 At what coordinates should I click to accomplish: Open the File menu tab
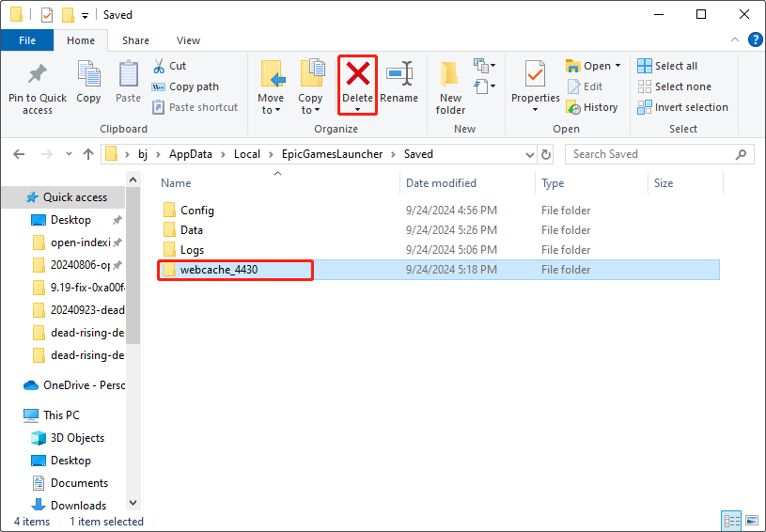coord(27,40)
